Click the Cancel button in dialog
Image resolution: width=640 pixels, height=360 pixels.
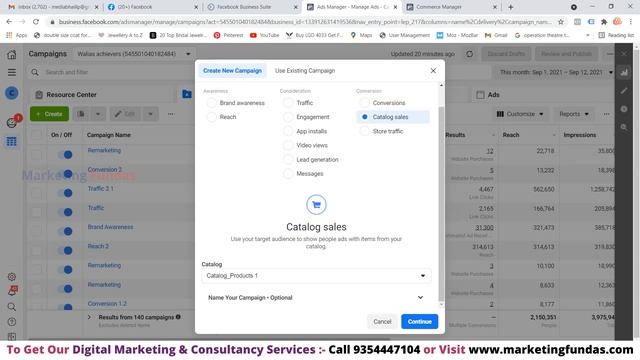pos(382,322)
